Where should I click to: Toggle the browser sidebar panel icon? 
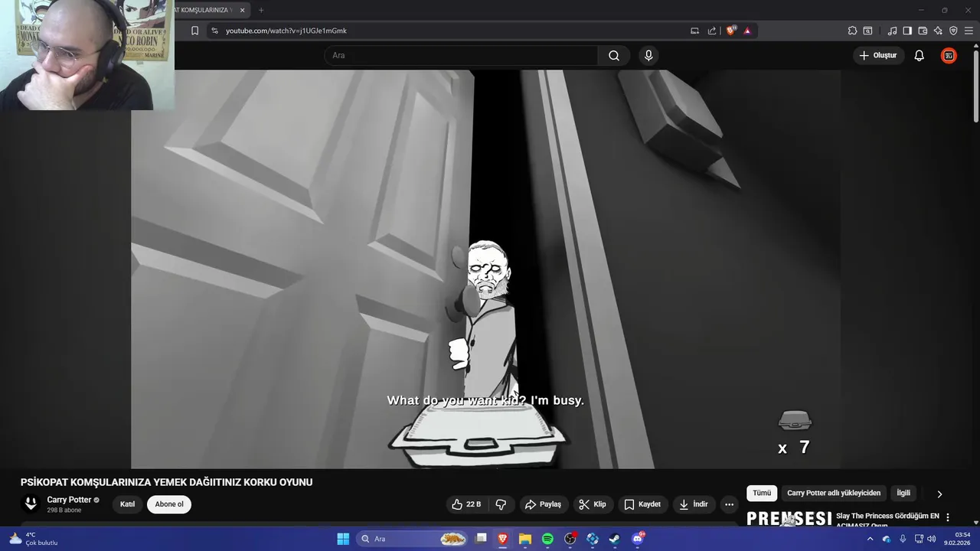pos(907,31)
